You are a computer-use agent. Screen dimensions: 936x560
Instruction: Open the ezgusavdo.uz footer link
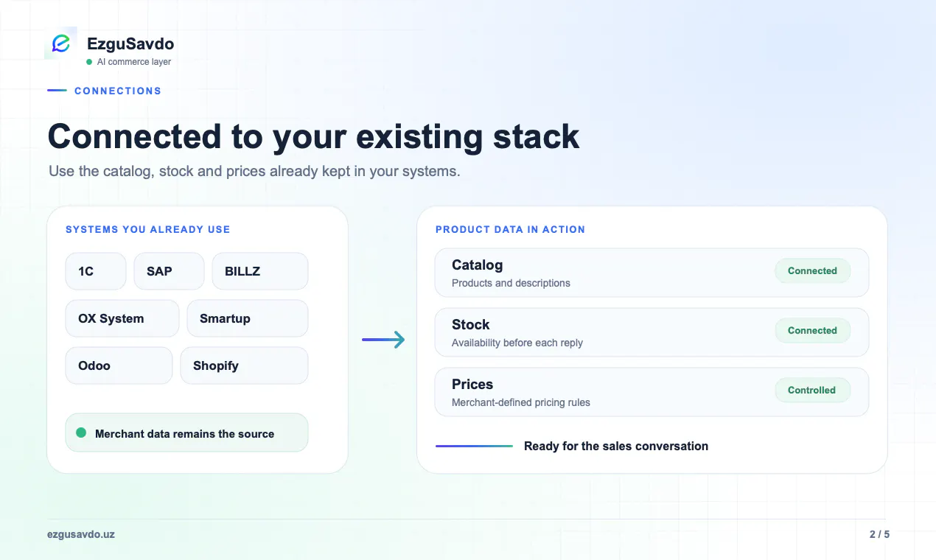[81, 534]
